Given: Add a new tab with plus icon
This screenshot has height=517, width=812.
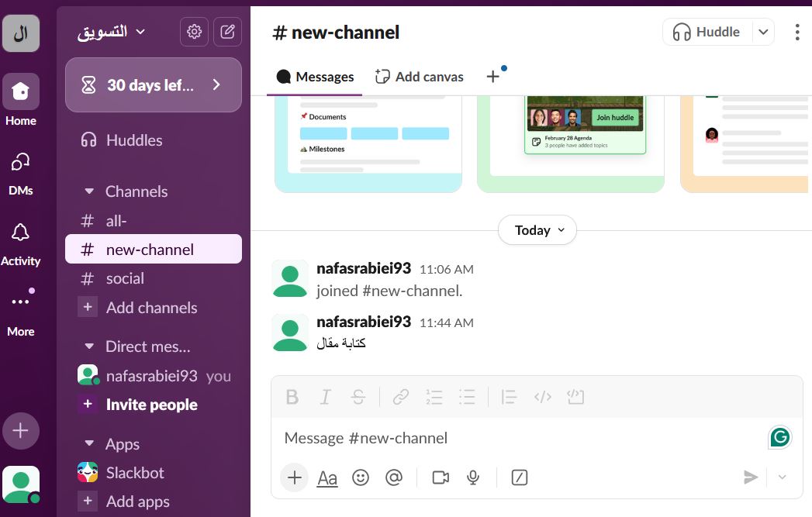Looking at the screenshot, I should pos(493,77).
